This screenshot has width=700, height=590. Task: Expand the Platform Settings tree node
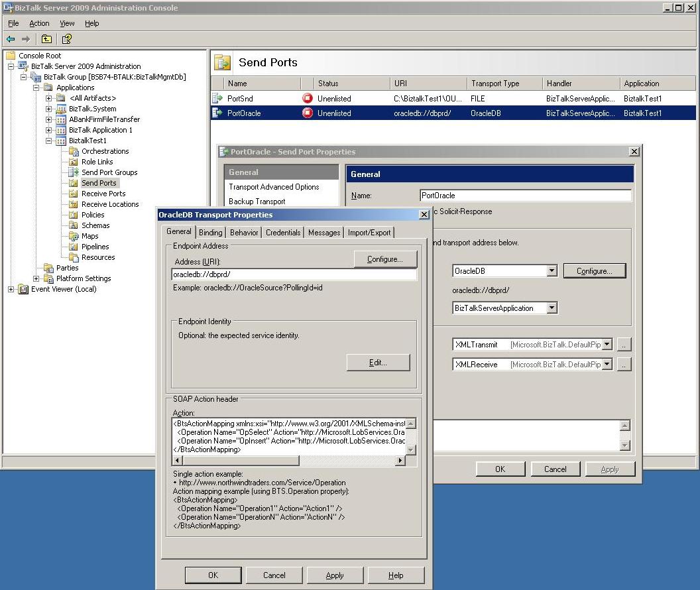(x=36, y=278)
